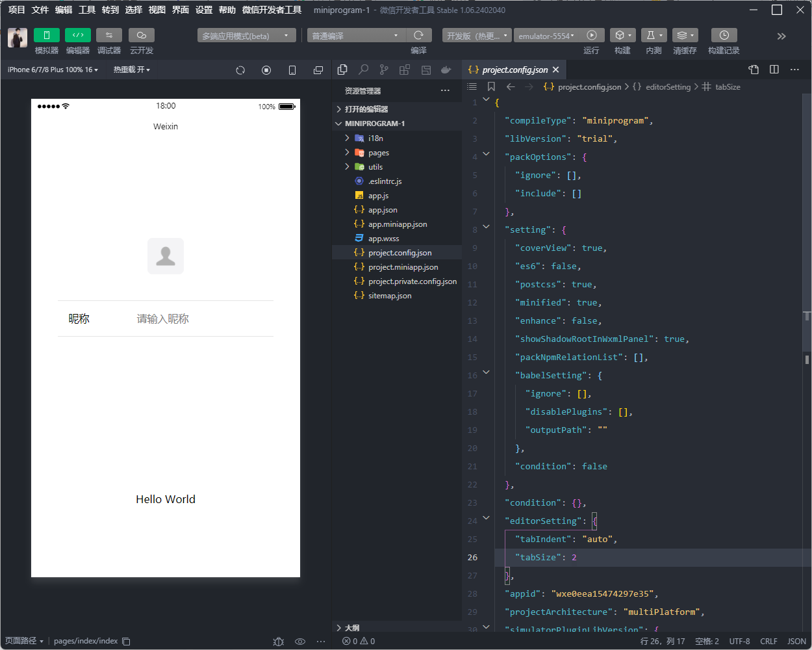Click the simulator stop record icon
The image size is (812, 650).
[x=266, y=70]
